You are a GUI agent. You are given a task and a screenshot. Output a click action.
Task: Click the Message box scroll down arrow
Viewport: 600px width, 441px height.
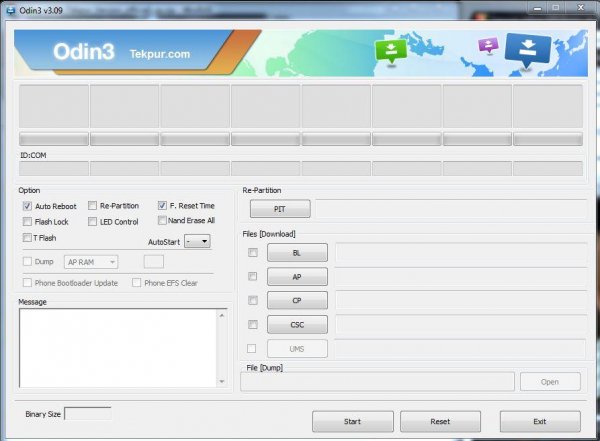[222, 382]
